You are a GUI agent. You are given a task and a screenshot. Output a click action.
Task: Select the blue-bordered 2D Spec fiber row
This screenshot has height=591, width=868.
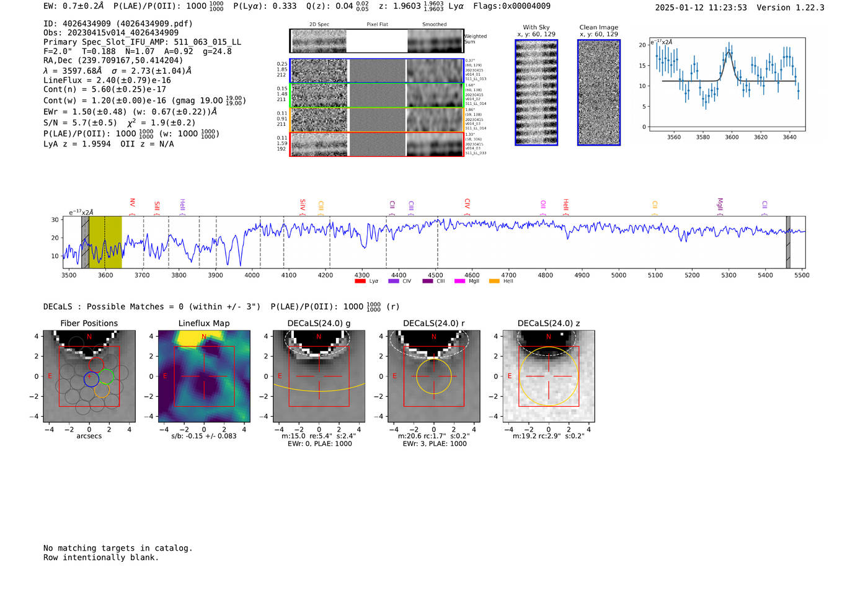click(319, 71)
